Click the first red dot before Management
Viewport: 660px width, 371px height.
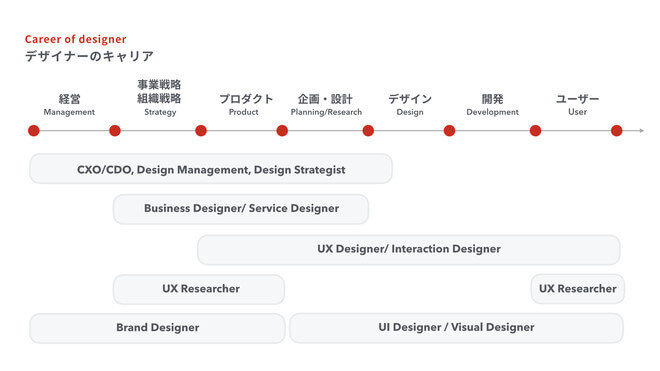(34, 131)
